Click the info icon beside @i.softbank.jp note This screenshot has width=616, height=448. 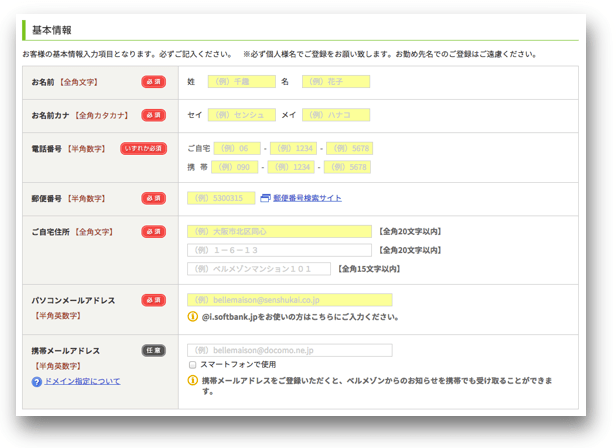pos(192,316)
